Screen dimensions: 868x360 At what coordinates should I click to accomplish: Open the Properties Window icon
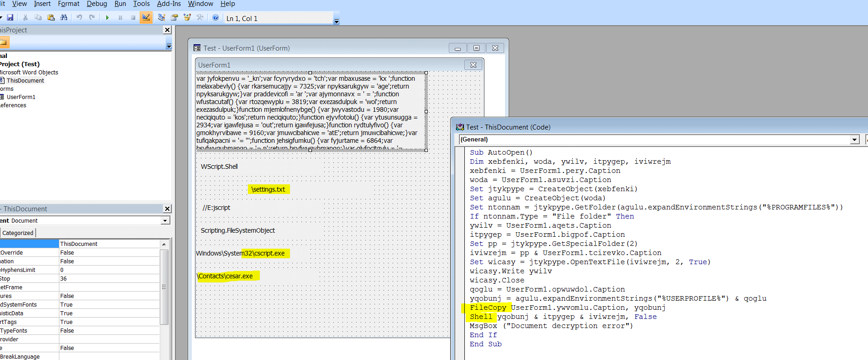click(x=174, y=18)
